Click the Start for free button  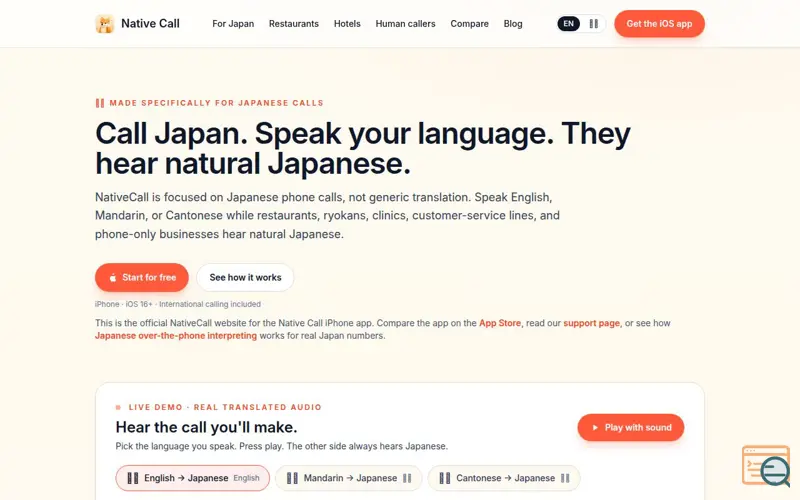pos(142,278)
